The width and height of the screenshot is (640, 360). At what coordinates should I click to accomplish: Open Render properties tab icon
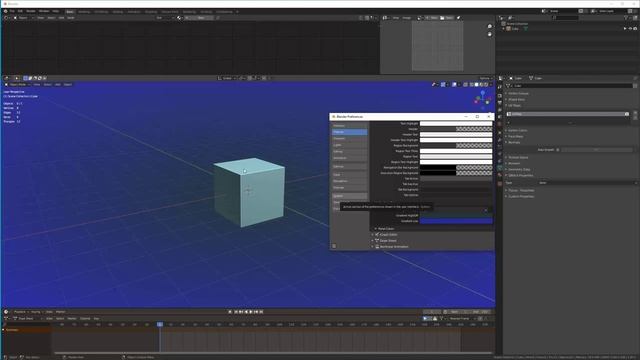(500, 96)
